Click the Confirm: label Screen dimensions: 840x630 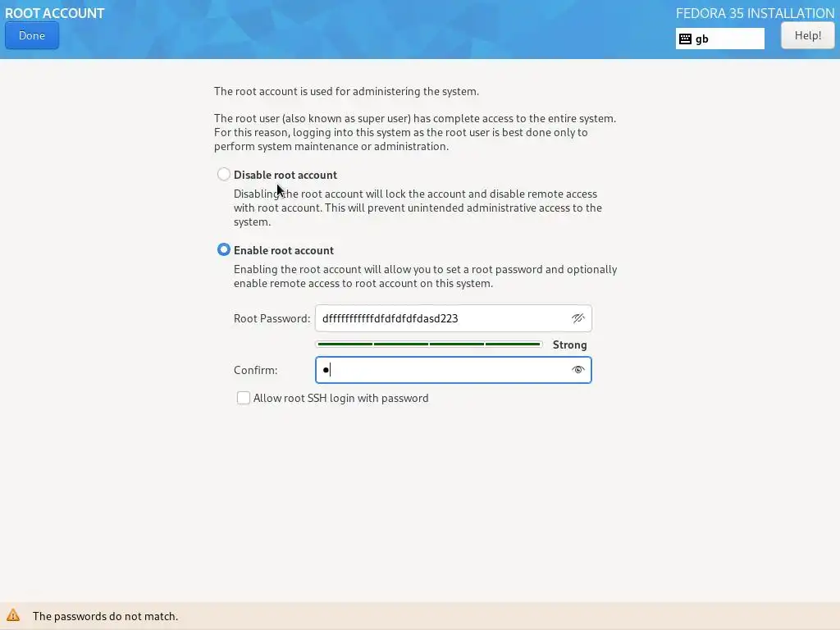pyautogui.click(x=256, y=370)
